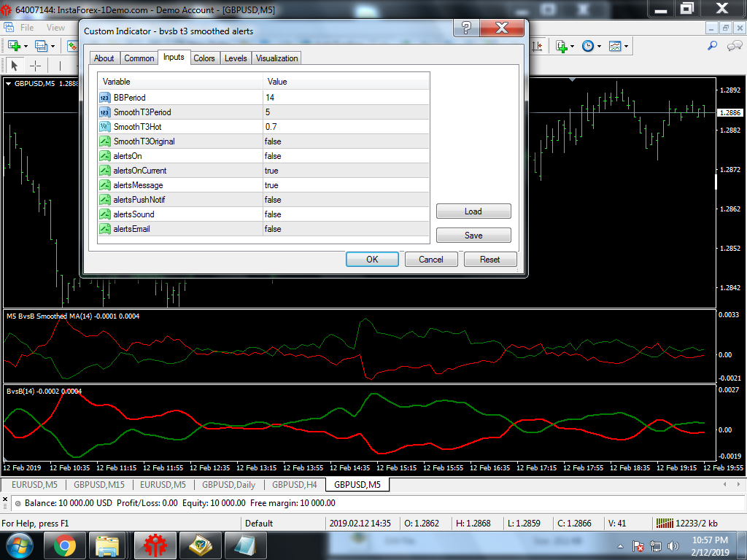Open the Indicators list icon with plus
This screenshot has height=560, width=747.
click(x=562, y=46)
